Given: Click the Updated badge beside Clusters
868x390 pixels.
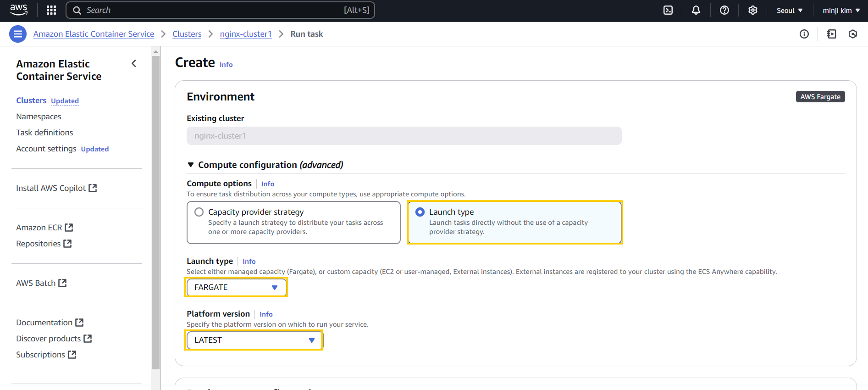Looking at the screenshot, I should (x=65, y=101).
